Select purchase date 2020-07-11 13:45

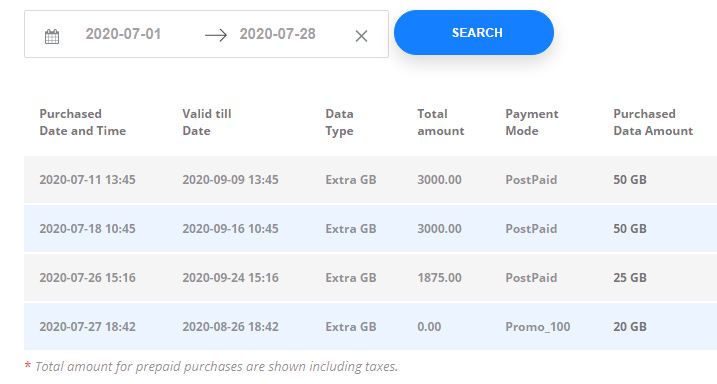coord(87,180)
